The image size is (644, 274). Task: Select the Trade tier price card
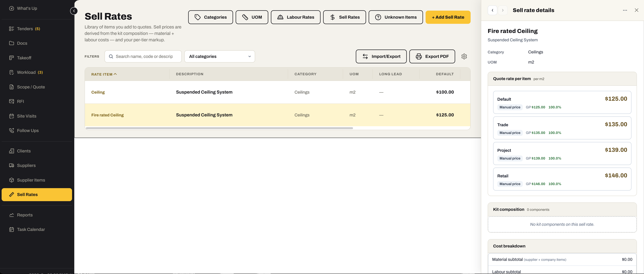click(562, 128)
